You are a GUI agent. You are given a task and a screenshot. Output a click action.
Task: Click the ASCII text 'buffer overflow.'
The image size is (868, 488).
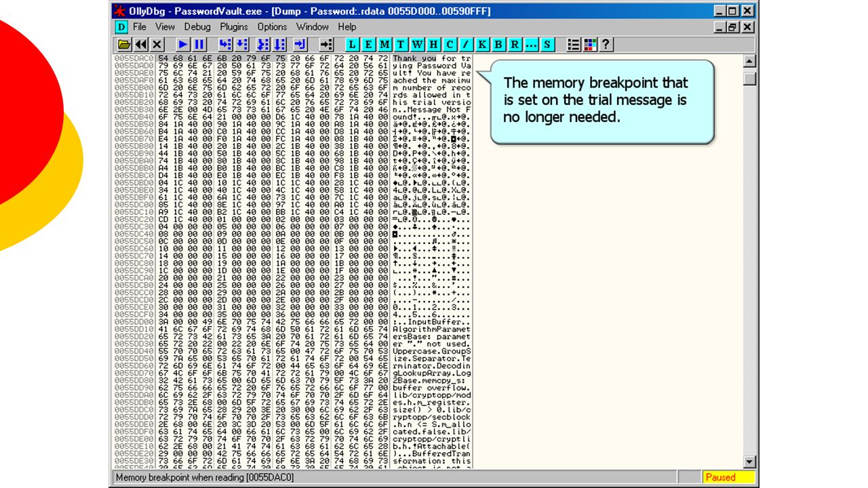[431, 388]
